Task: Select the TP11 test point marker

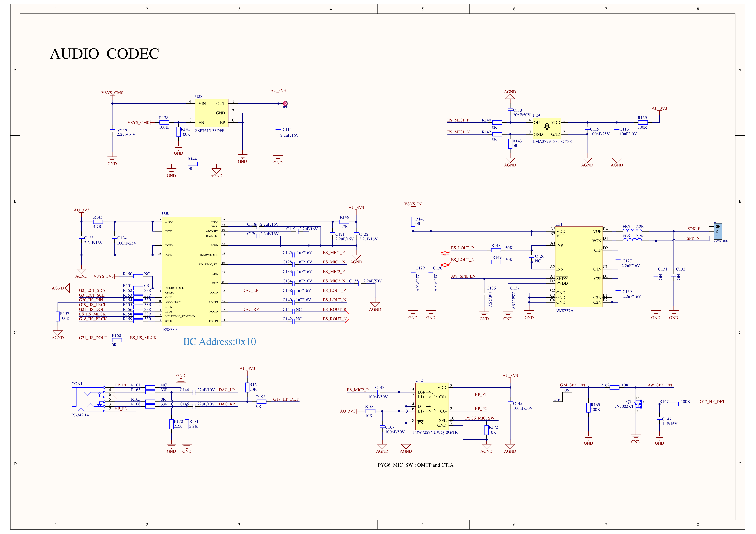Action: pyautogui.click(x=285, y=104)
